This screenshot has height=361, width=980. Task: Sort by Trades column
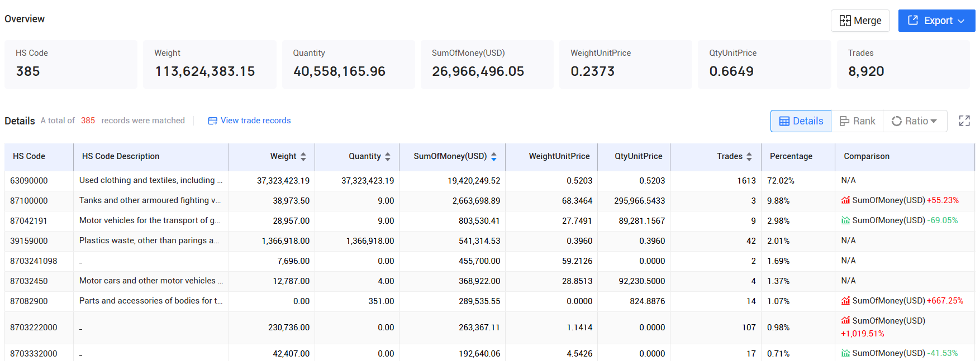[x=749, y=157]
